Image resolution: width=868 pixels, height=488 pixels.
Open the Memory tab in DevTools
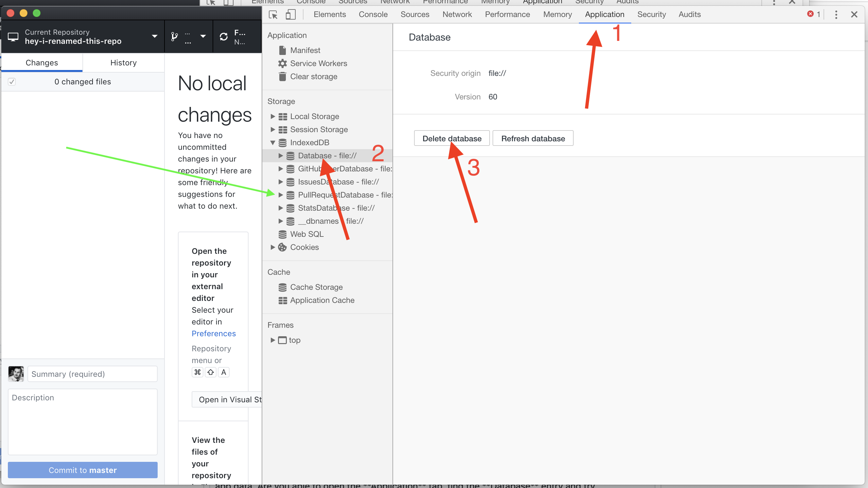coord(557,14)
